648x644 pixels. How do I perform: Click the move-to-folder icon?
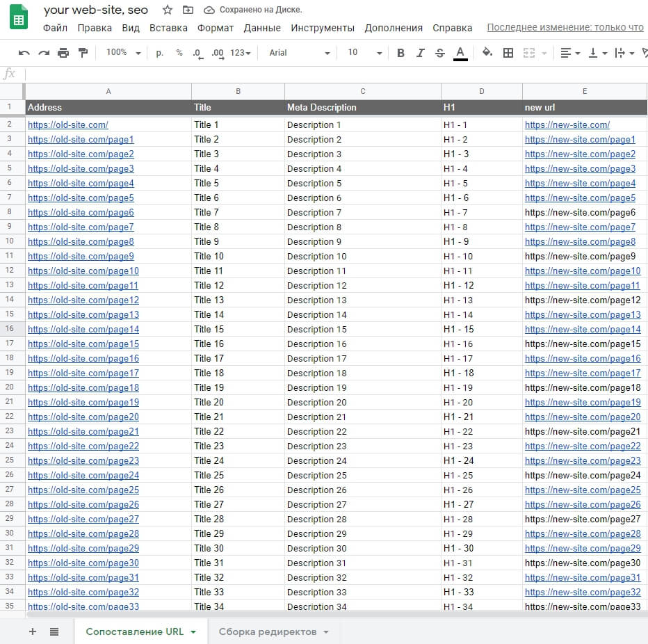188,10
